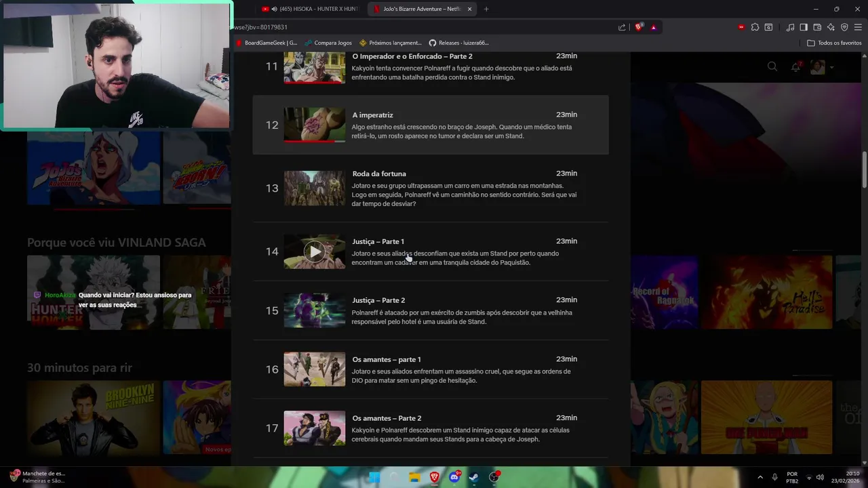Open the Netflix notifications bell
868x488 pixels.
(796, 66)
